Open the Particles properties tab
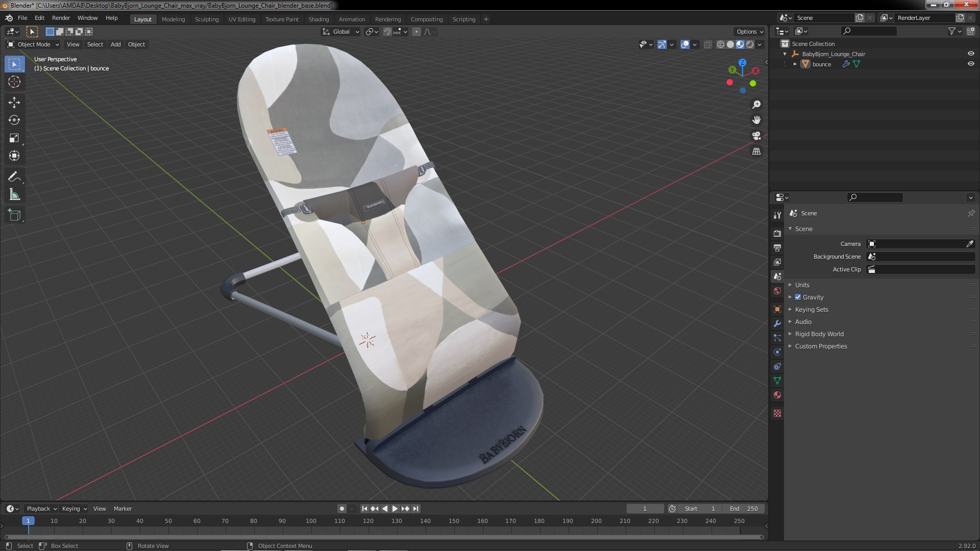The height and width of the screenshot is (551, 980). (777, 338)
